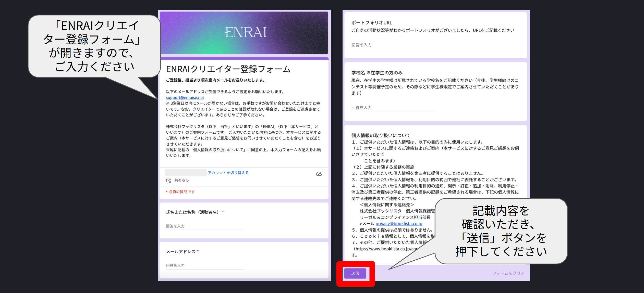Viewport: 644px width, 293px height.
Task: Click the アカウントを切り替える link
Action: [228, 173]
